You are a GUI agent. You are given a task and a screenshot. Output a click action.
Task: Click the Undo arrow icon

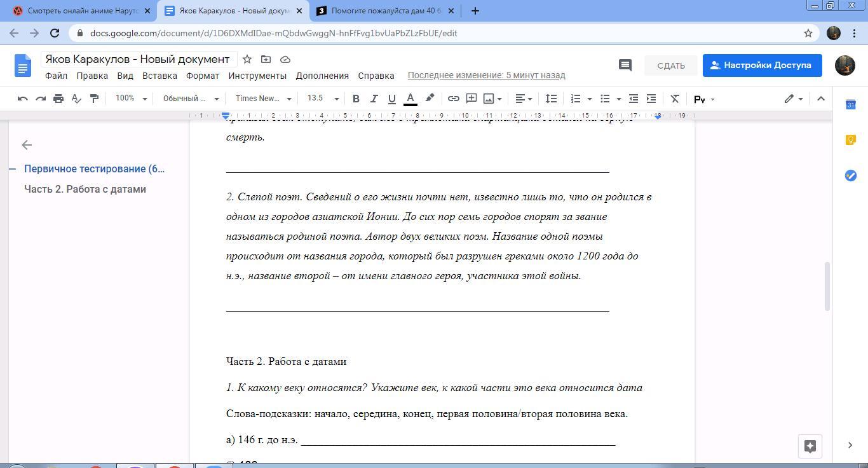(x=23, y=99)
